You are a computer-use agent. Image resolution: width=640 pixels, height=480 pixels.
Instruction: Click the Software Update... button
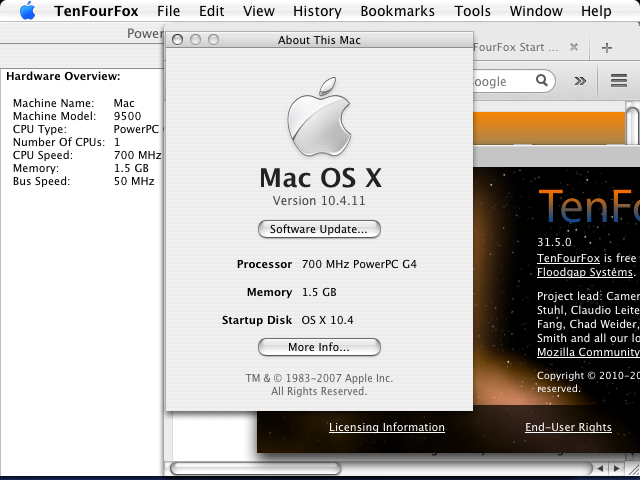point(319,229)
